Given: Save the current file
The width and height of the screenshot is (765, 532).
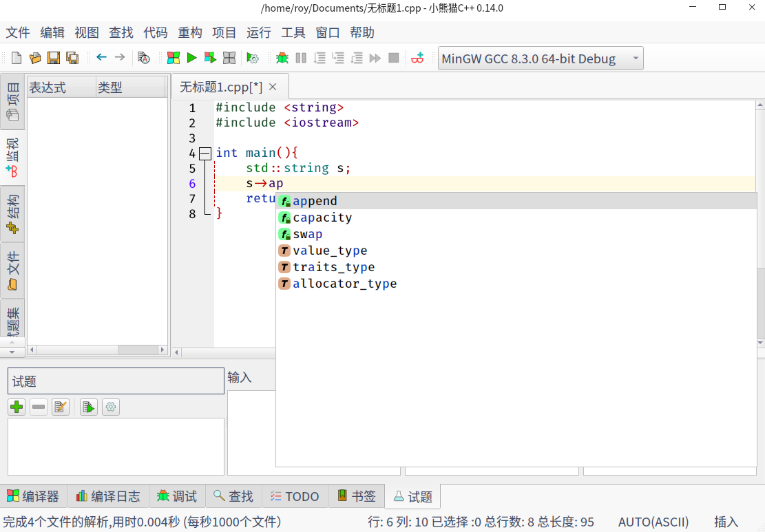Looking at the screenshot, I should pyautogui.click(x=54, y=58).
